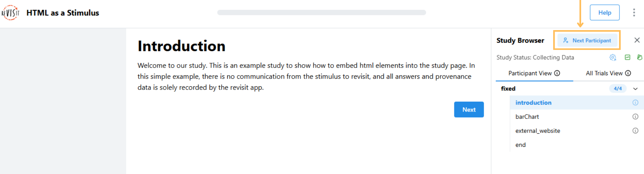The width and height of the screenshot is (644, 174).
Task: Open the Help button
Action: click(604, 12)
